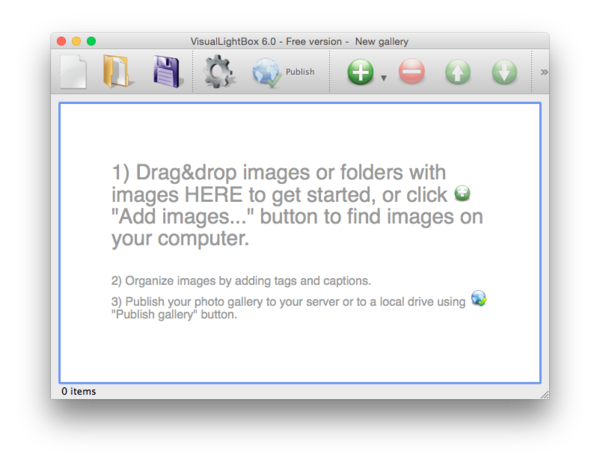Expand the Add images dropdown arrow
Screen dimensions: 600x468
pyautogui.click(x=383, y=78)
